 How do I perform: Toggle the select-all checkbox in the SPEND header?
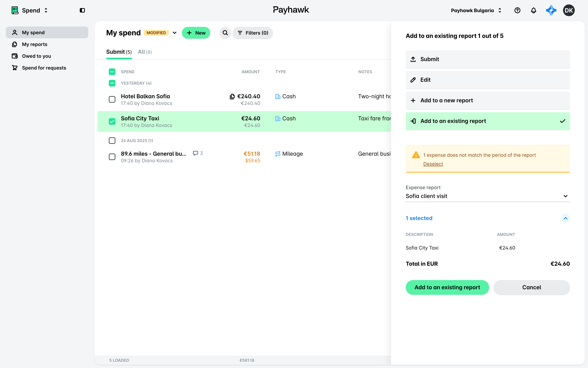pyautogui.click(x=112, y=72)
